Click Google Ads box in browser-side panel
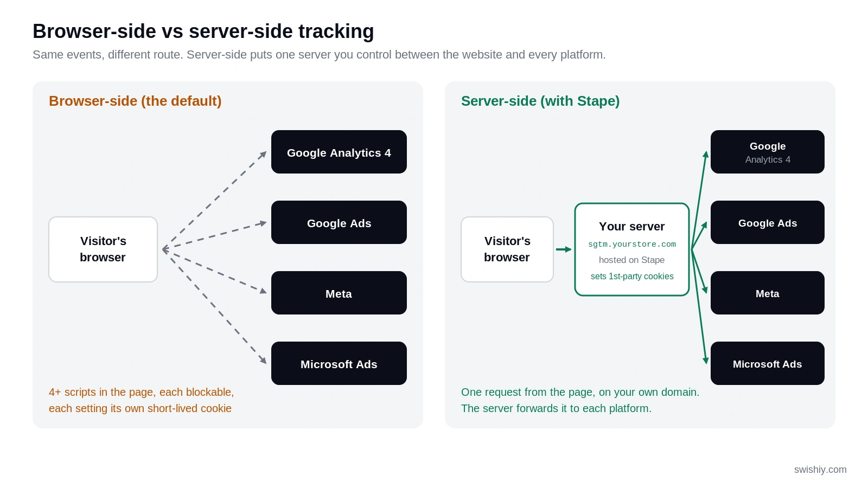Viewport: 868px width, 488px height. pyautogui.click(x=339, y=222)
